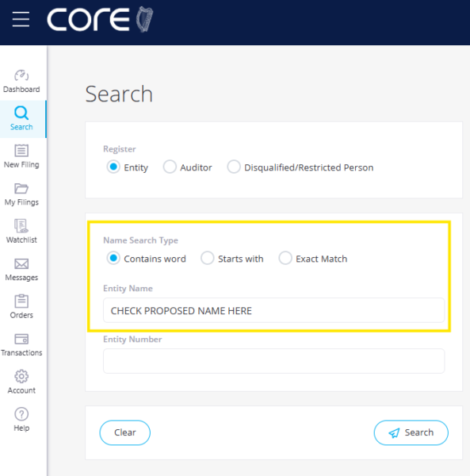Image resolution: width=470 pixels, height=476 pixels.
Task: Choose Exact Match search type
Action: (x=285, y=258)
